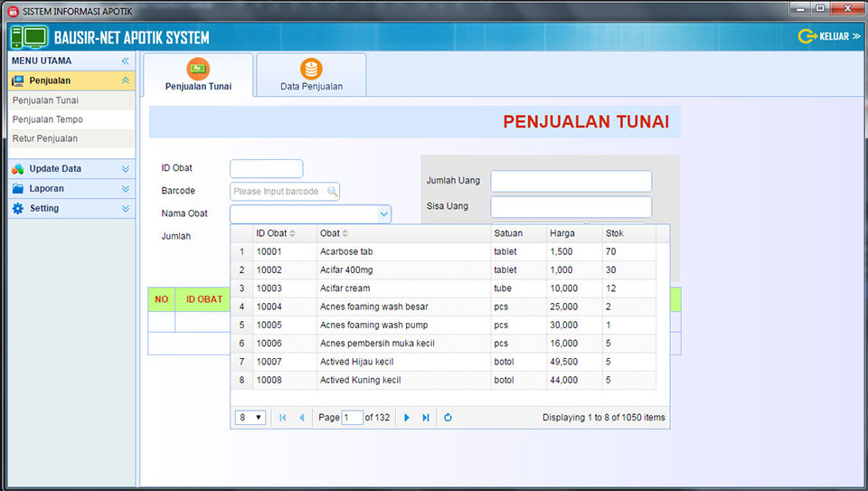Jump to the last page of results
Viewport: 868px width, 491px height.
[x=426, y=418]
